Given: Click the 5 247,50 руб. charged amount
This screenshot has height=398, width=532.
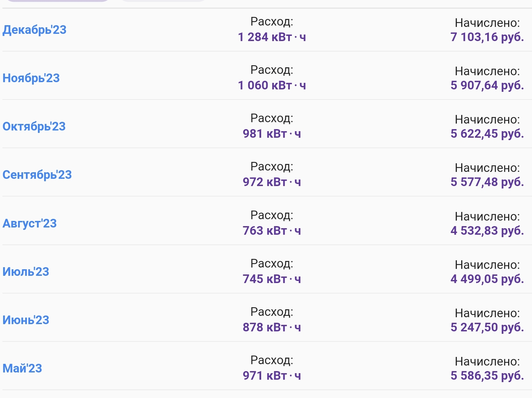Looking at the screenshot, I should [487, 327].
